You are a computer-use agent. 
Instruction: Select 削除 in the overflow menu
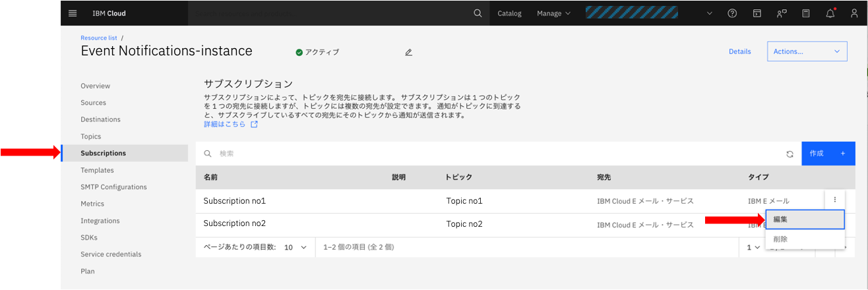(x=805, y=239)
